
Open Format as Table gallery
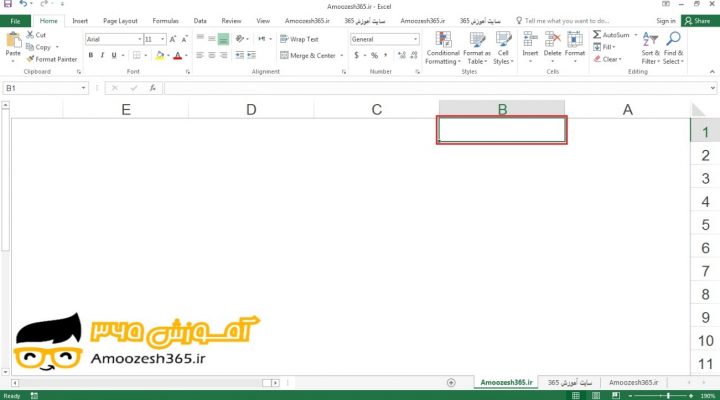(x=477, y=48)
